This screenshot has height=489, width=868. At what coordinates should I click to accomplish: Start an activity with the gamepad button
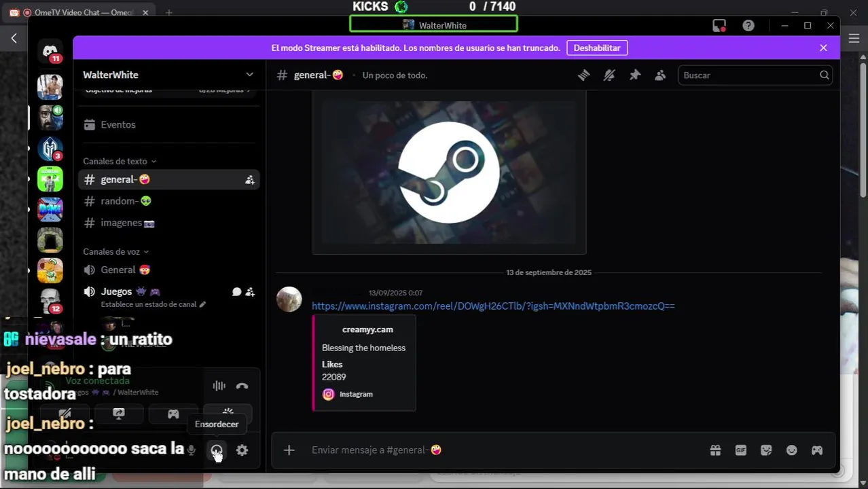point(173,414)
